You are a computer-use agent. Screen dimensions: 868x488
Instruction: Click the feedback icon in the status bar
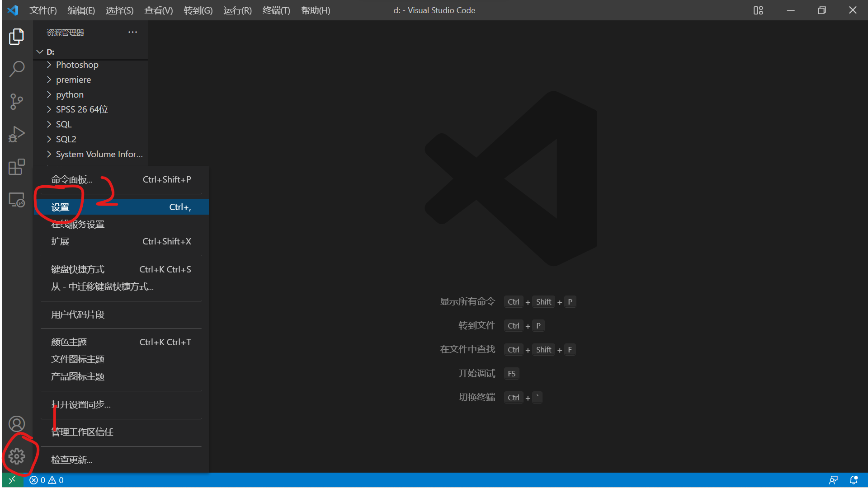click(833, 480)
